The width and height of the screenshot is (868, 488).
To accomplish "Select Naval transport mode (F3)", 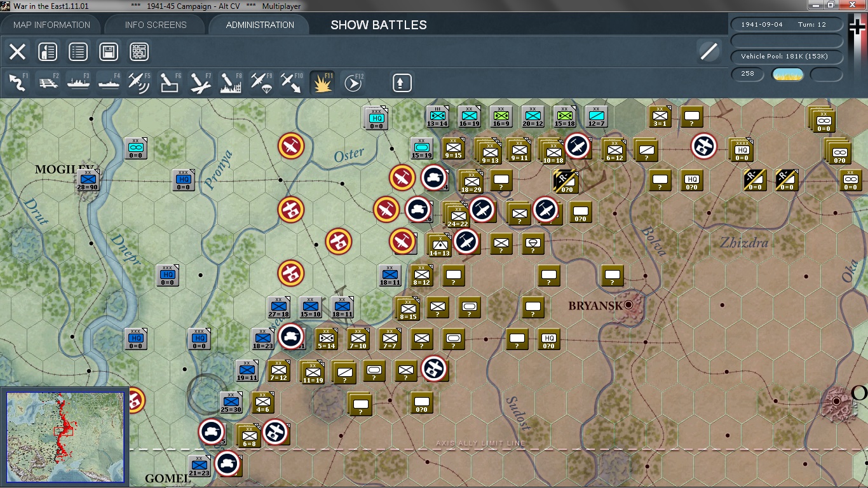I will pyautogui.click(x=79, y=83).
